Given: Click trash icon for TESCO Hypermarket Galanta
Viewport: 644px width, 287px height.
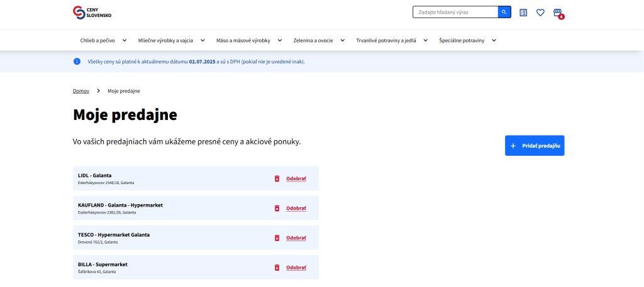Looking at the screenshot, I should tap(277, 238).
